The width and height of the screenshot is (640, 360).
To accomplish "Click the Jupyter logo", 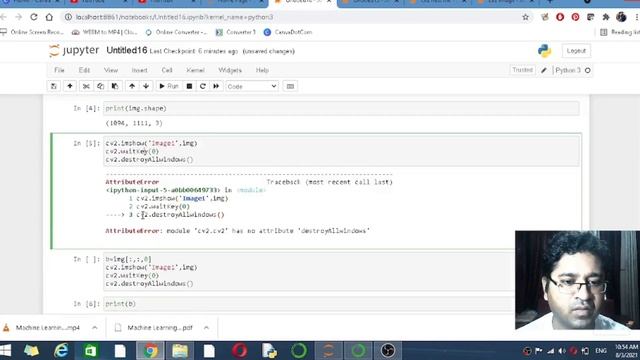I will [x=74, y=51].
